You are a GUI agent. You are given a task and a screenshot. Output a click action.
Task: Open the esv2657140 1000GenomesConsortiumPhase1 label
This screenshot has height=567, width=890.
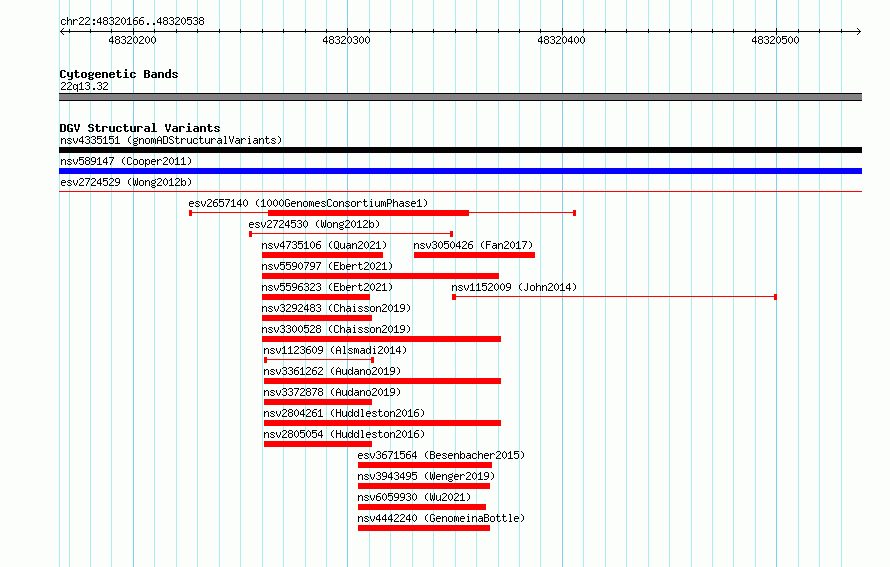(x=308, y=203)
